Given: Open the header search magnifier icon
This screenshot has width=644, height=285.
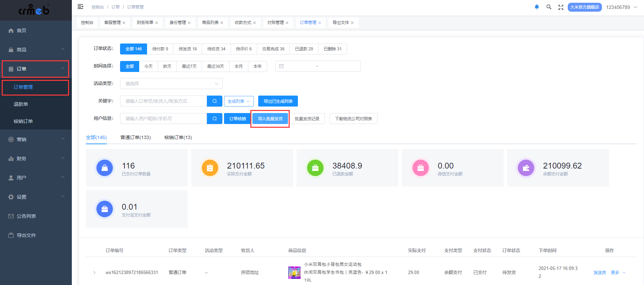Looking at the screenshot, I should 549,7.
